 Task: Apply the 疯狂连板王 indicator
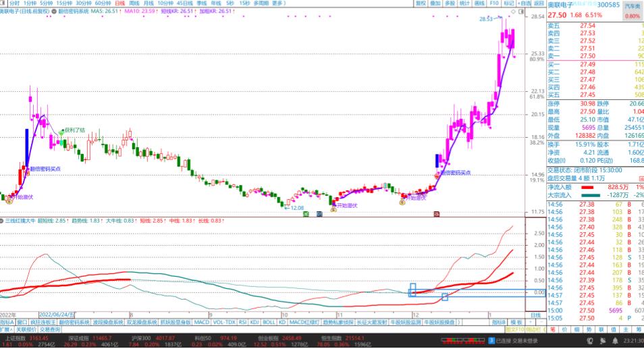(x=43, y=322)
